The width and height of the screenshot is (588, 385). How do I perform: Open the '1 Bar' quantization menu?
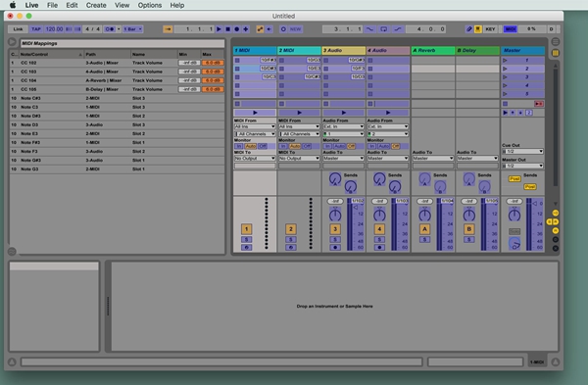point(132,28)
